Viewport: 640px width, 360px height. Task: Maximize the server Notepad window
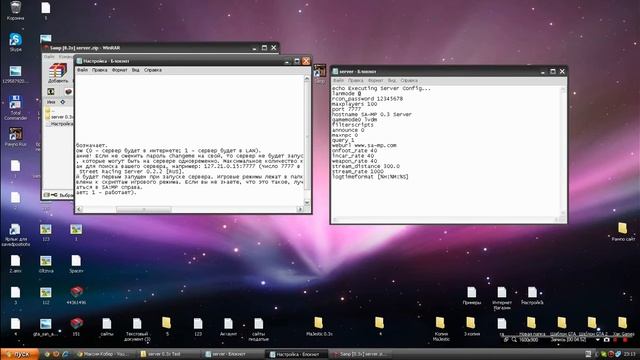553,71
